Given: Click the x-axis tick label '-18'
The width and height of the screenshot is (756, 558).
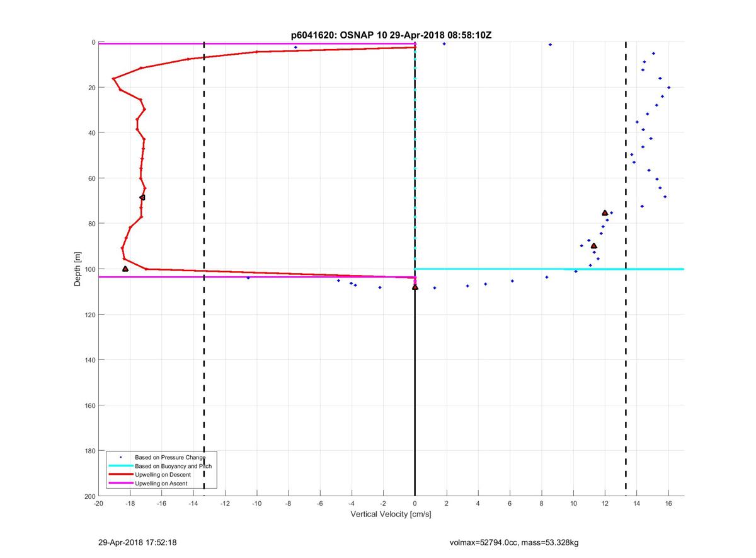Looking at the screenshot, I should [x=130, y=504].
